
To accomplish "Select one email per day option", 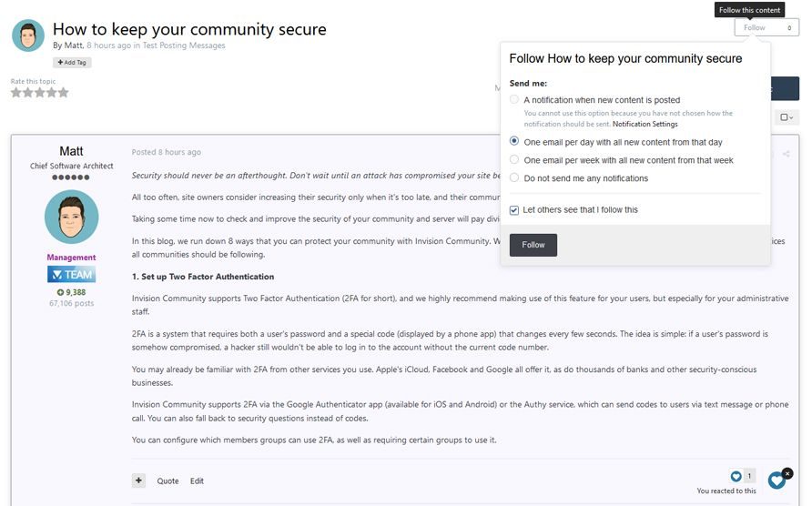I will 514,142.
